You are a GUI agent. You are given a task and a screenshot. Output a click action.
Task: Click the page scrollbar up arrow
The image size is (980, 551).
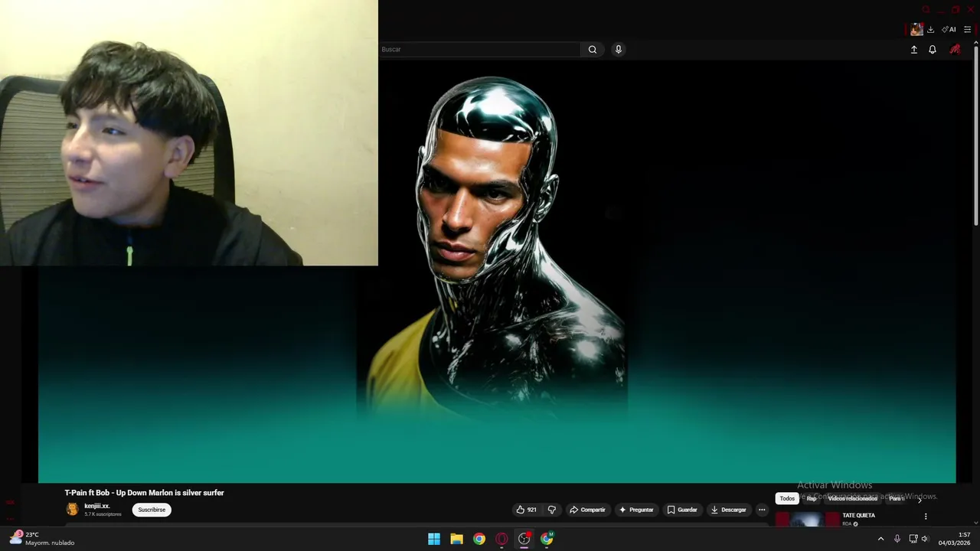coord(976,43)
